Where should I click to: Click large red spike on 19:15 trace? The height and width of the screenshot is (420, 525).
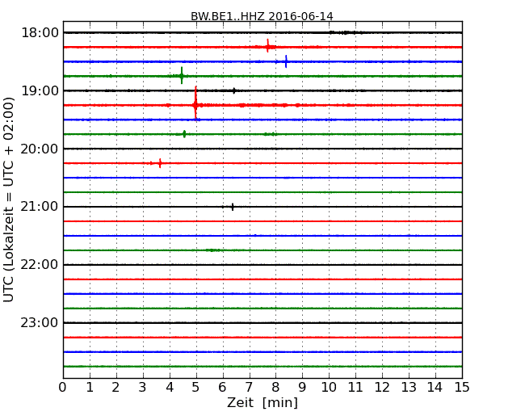[195, 103]
